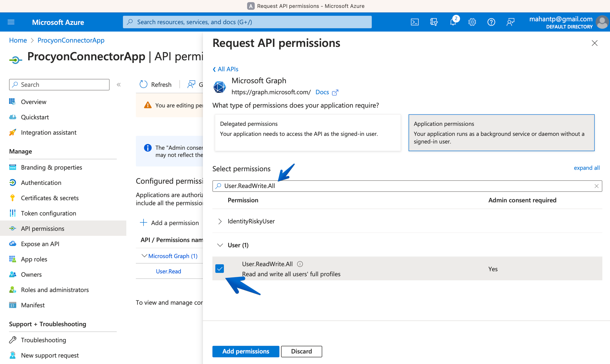Click the Refresh icon for API permissions
The height and width of the screenshot is (364, 610).
[x=143, y=84]
